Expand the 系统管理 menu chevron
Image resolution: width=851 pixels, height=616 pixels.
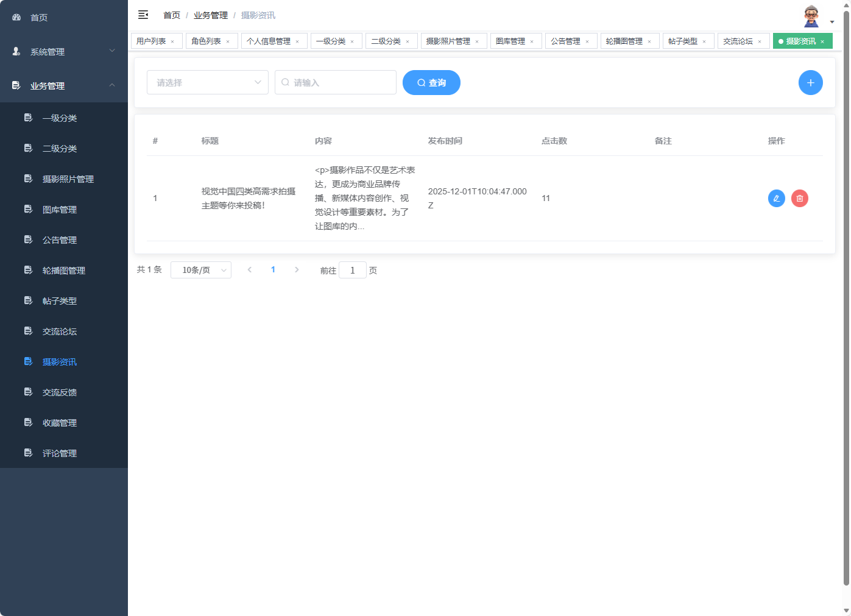pos(111,52)
